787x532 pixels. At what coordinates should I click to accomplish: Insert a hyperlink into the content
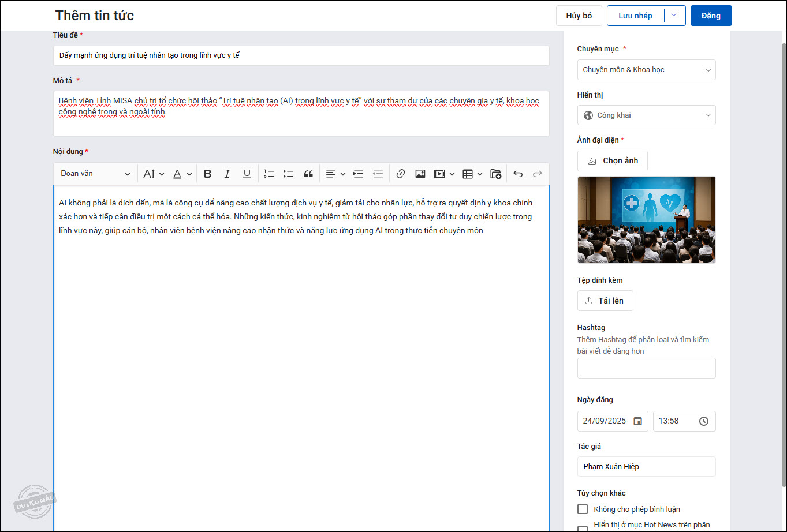point(401,174)
